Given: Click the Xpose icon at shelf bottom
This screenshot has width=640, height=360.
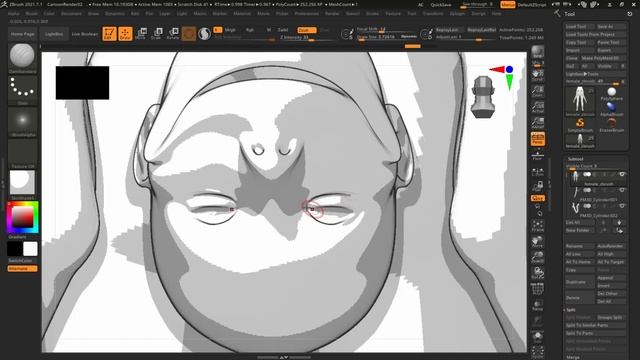Looking at the screenshot, I should [x=538, y=352].
